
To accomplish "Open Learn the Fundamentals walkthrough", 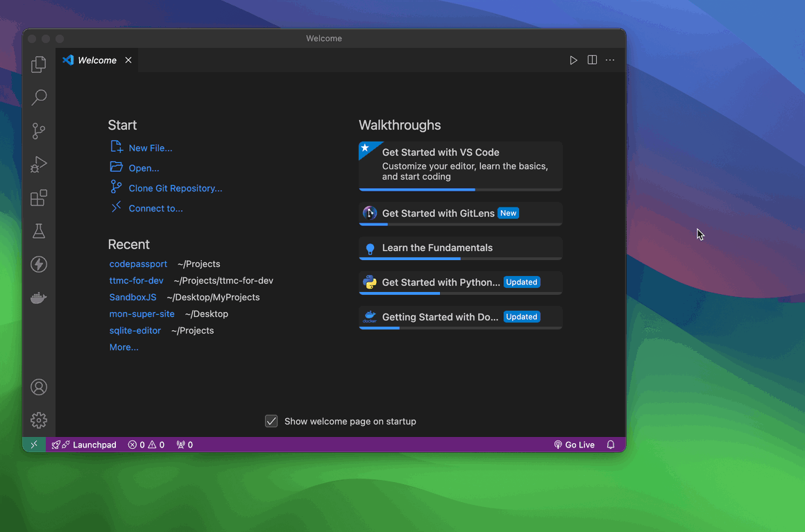I will [461, 248].
